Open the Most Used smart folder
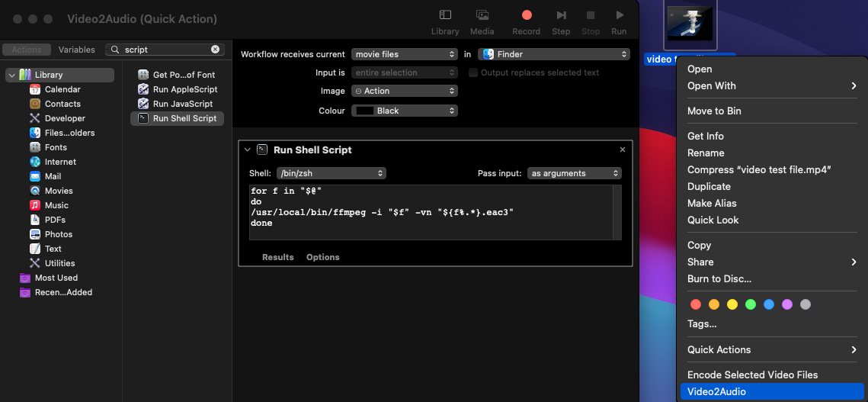 coord(56,278)
